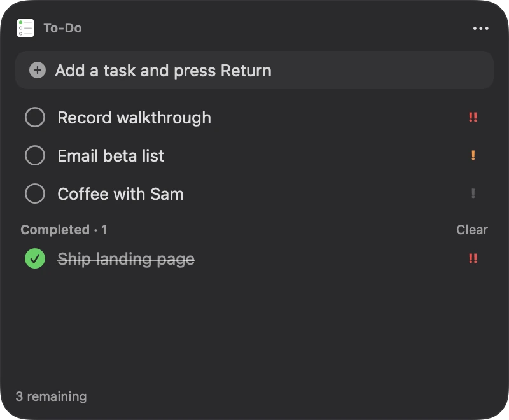Click the Completed · 1 section header

click(64, 230)
